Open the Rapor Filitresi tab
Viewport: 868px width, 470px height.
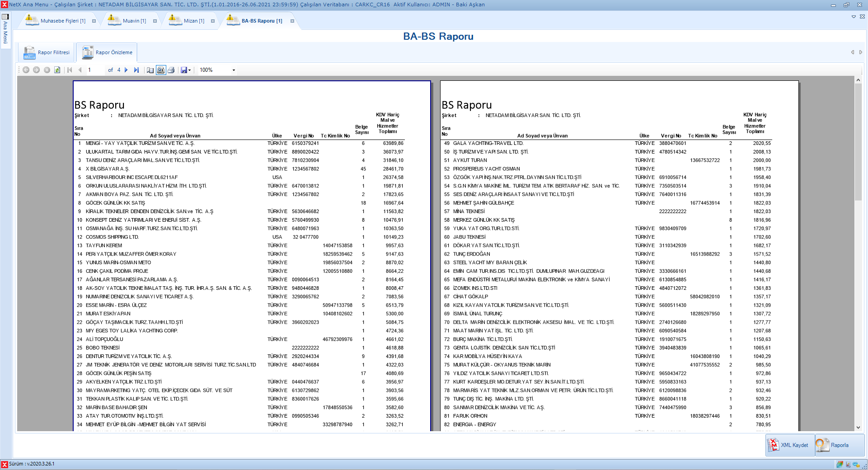point(47,52)
